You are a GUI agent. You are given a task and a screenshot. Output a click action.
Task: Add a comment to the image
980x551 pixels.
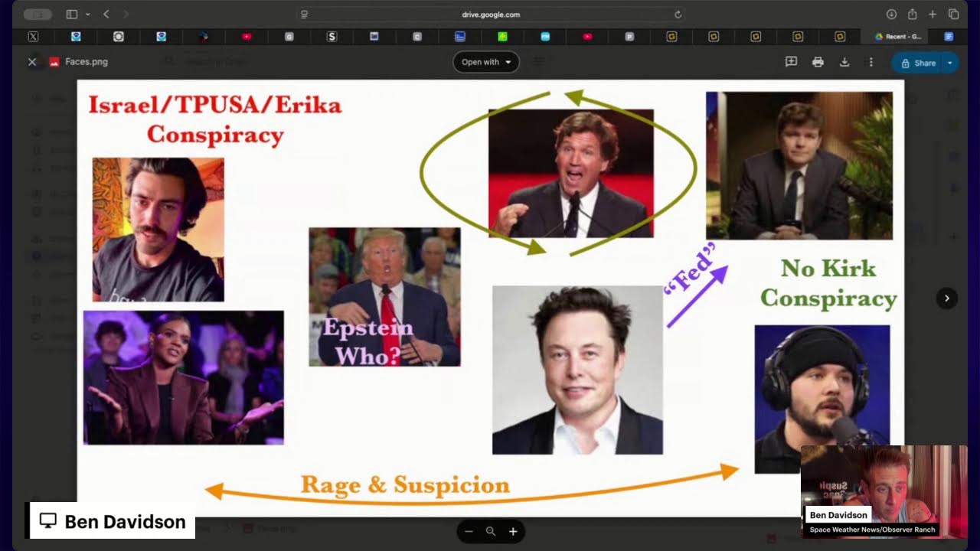pos(792,62)
